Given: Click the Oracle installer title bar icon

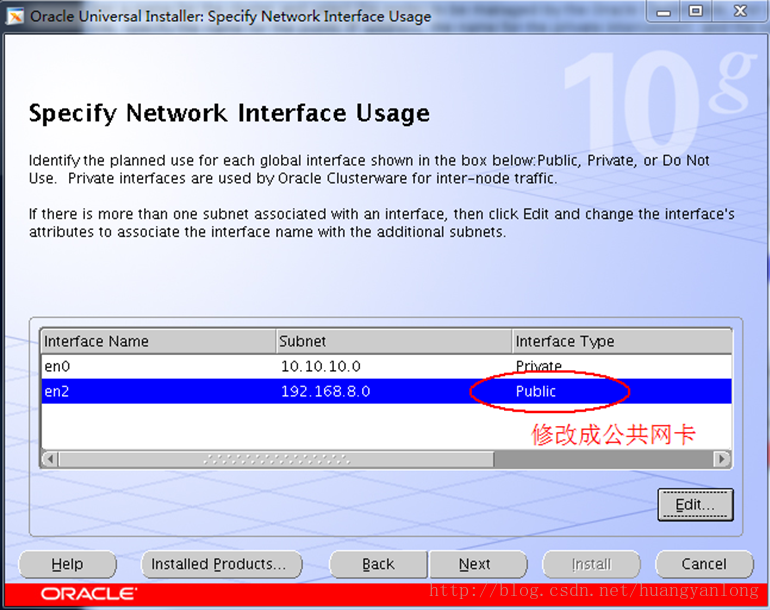Looking at the screenshot, I should pos(15,16).
